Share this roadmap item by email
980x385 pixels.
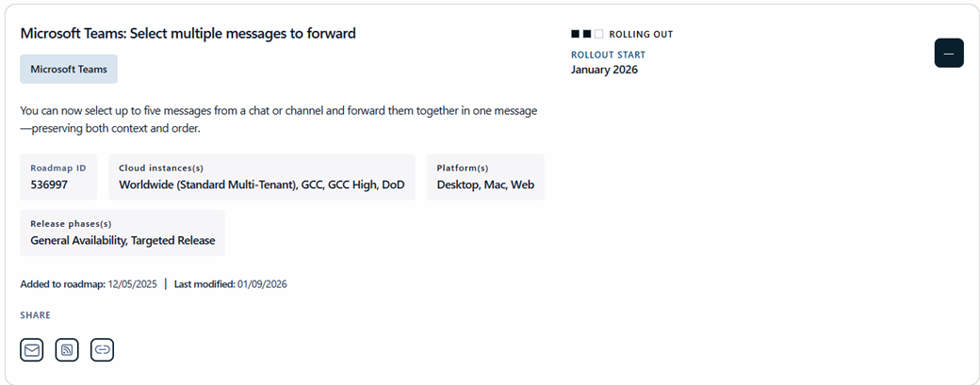point(32,350)
